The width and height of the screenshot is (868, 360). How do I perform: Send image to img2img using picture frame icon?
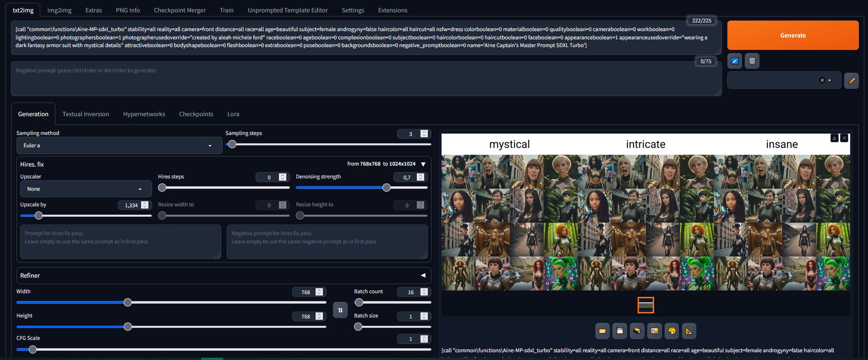coord(654,331)
